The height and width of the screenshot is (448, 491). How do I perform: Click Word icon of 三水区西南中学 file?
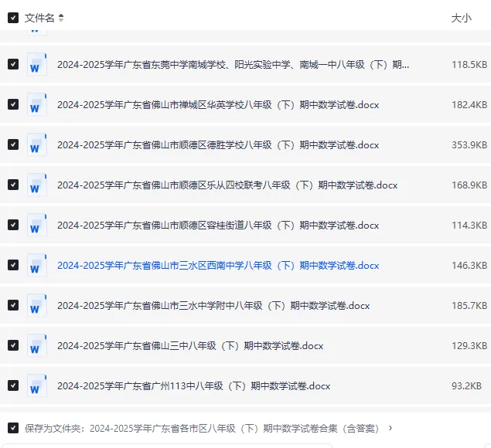[37, 265]
